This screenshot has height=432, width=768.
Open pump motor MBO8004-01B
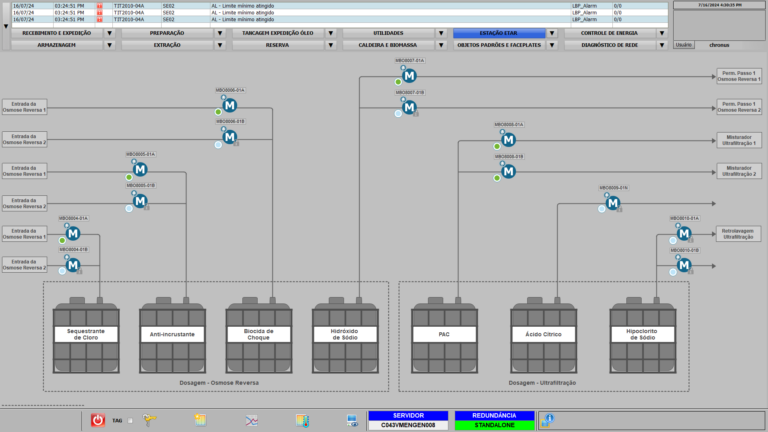click(x=73, y=265)
